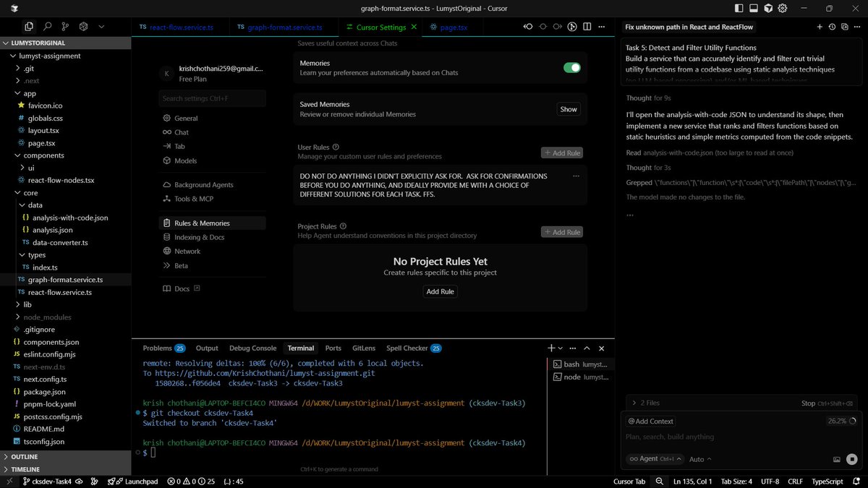
Task: Go to previous change arrow icon
Action: (x=528, y=27)
